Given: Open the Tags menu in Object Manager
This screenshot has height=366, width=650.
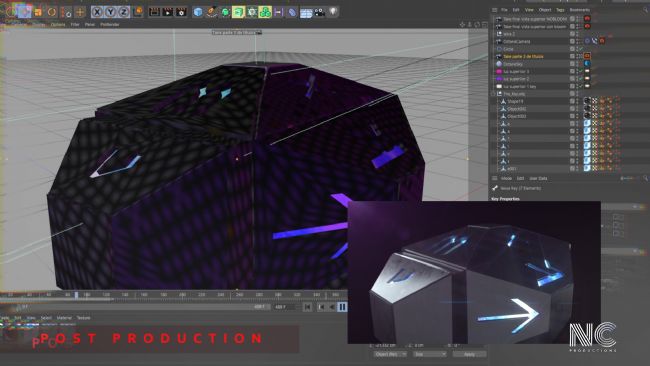Looking at the screenshot, I should [x=560, y=10].
